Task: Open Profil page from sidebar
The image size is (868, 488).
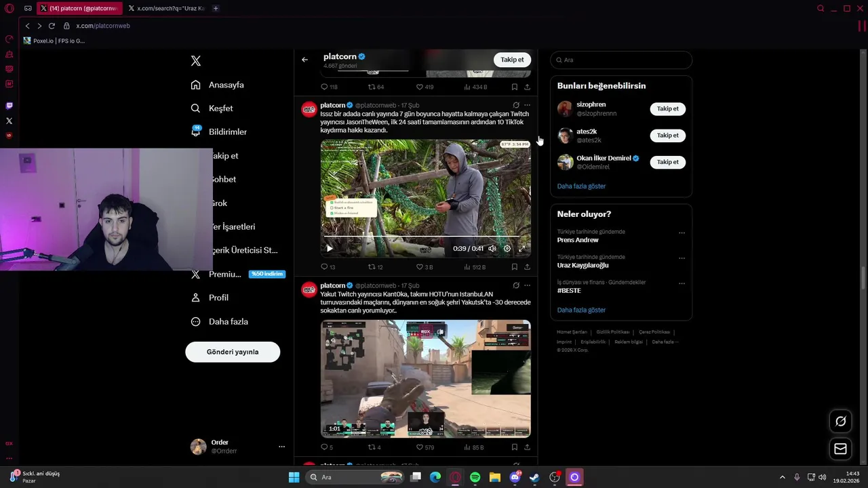Action: [210, 298]
